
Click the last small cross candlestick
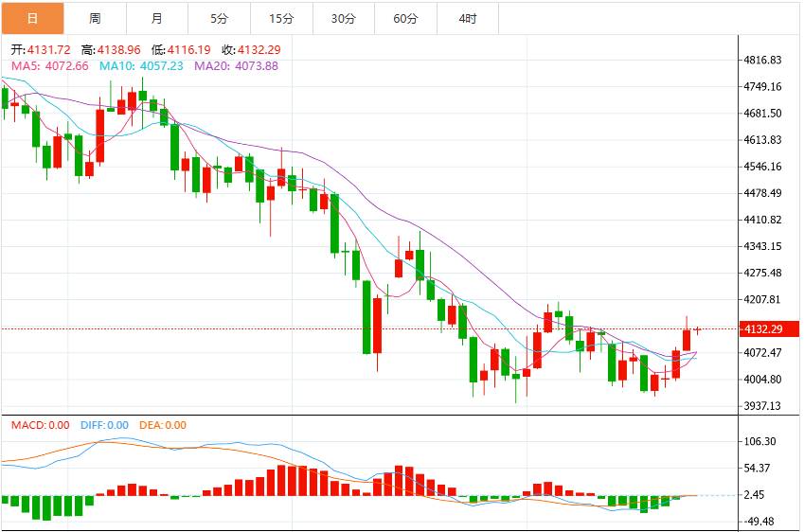[697, 329]
